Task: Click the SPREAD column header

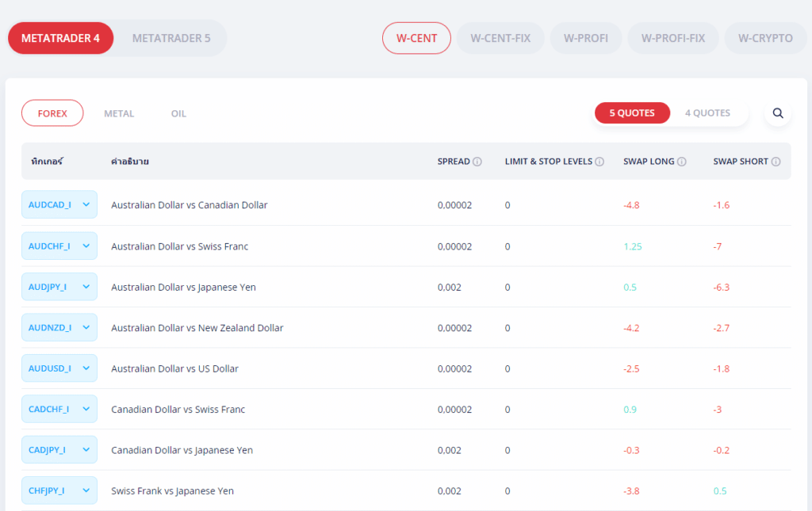Action: pyautogui.click(x=454, y=162)
